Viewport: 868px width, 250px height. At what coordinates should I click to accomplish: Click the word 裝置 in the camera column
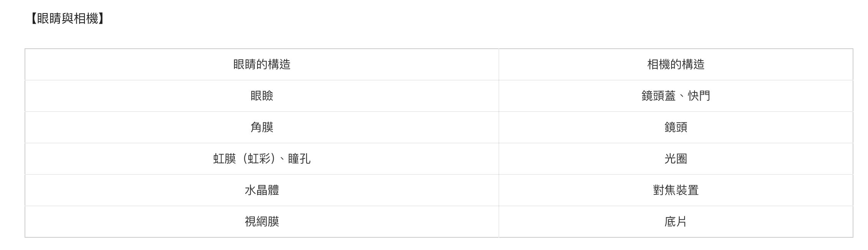pos(687,190)
